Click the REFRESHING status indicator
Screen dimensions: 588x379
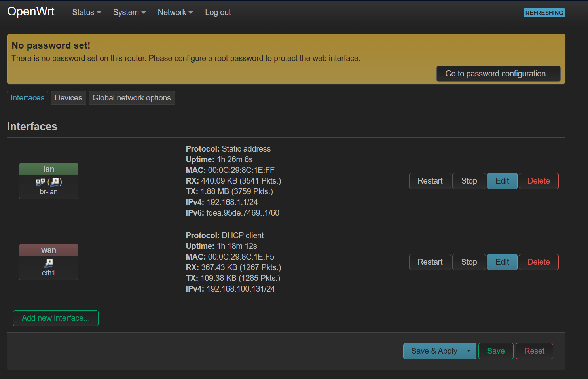tap(544, 13)
